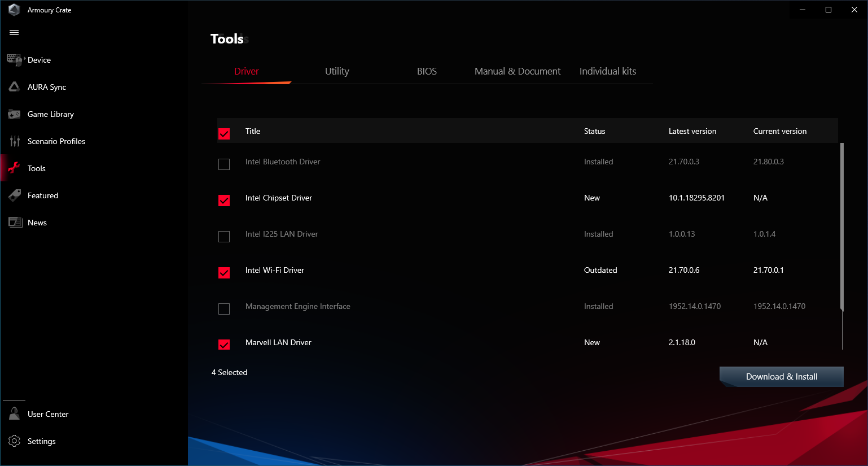
Task: Open the BIOS tab
Action: [x=427, y=71]
